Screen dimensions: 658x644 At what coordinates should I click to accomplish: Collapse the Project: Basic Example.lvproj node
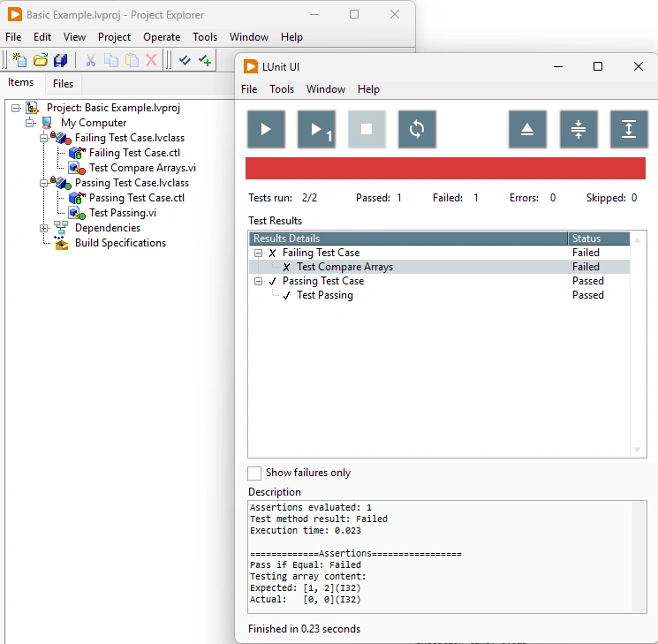tap(16, 108)
